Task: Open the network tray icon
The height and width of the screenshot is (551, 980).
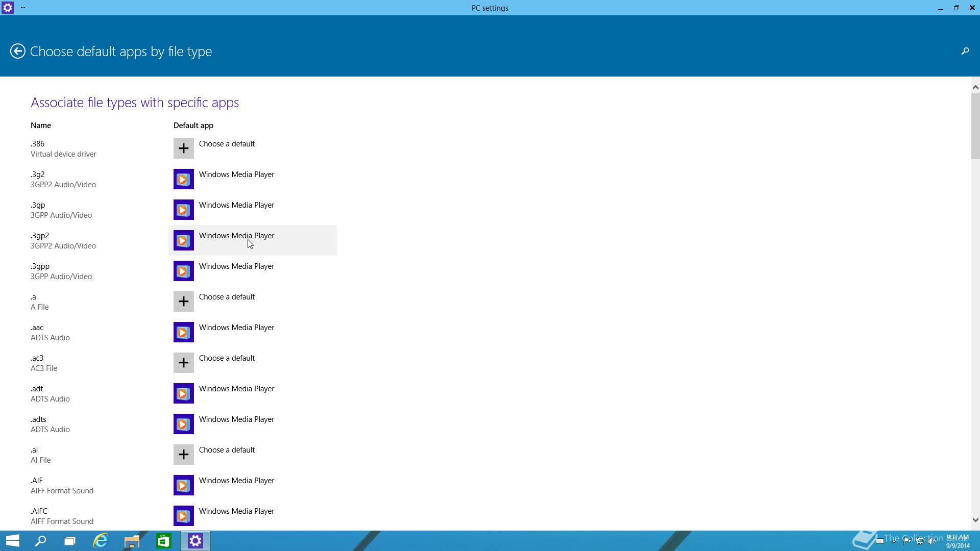Action: click(920, 541)
